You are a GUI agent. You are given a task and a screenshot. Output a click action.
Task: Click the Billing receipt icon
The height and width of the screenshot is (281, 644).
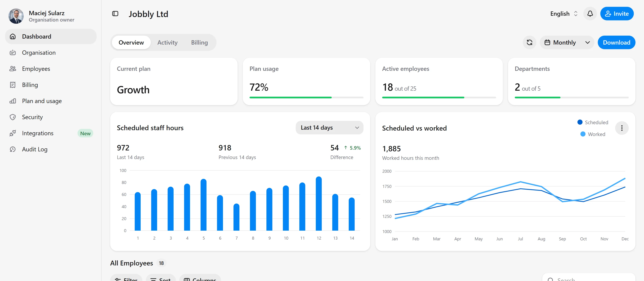[x=13, y=85]
